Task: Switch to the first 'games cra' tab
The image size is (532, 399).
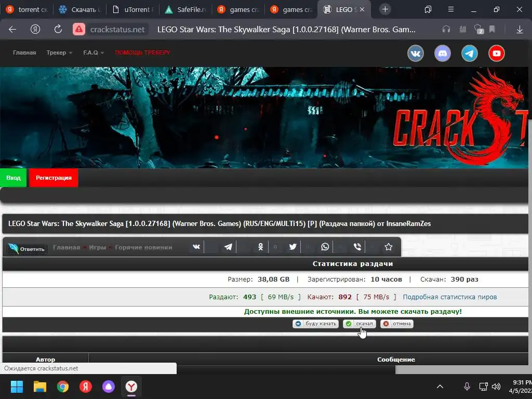Action: [239, 9]
